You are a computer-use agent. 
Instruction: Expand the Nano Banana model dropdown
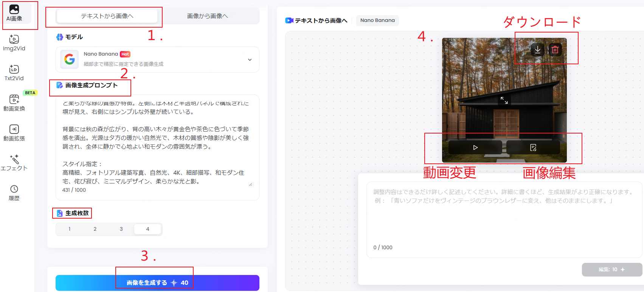pyautogui.click(x=157, y=59)
